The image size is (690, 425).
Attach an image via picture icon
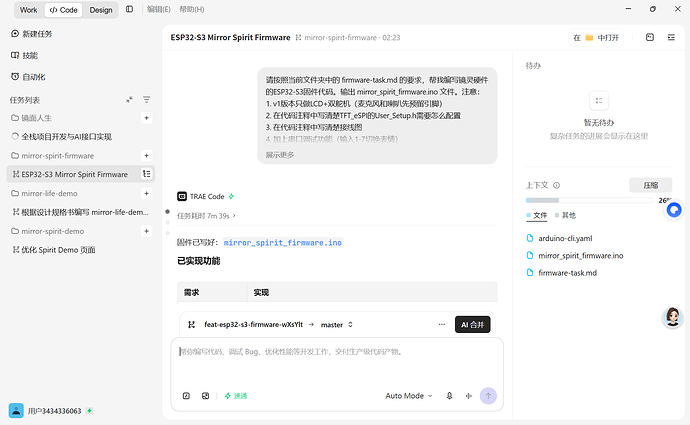206,396
